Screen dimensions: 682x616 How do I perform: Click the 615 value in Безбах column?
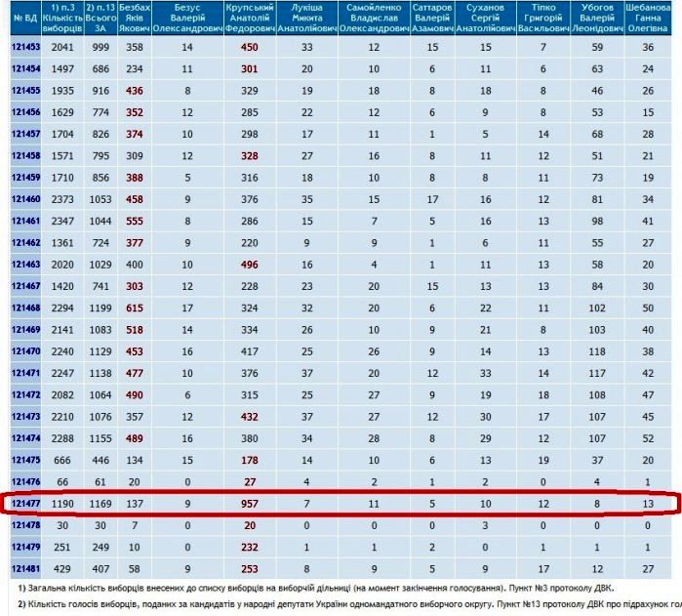135,308
